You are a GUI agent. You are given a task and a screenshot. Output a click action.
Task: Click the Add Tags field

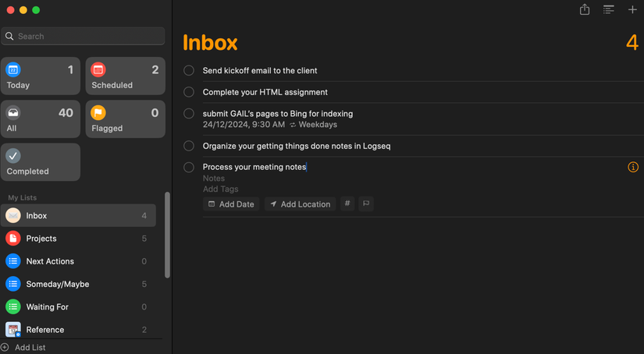tap(221, 189)
